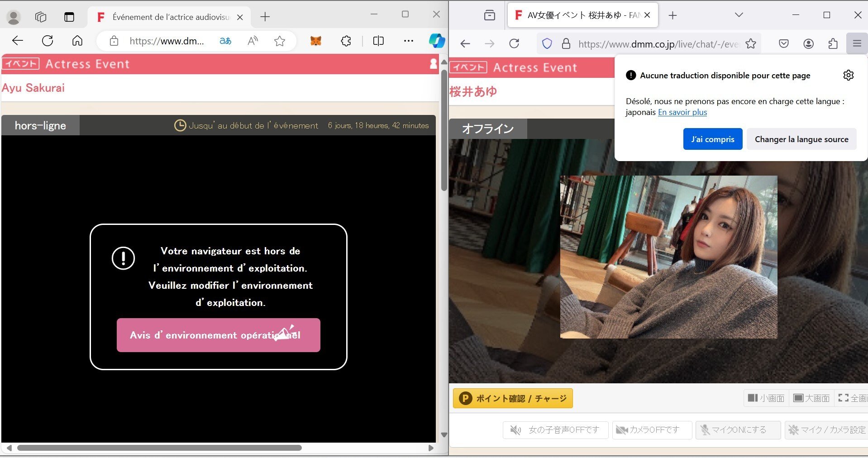Screen dimensions: 868x458
Task: Click the actress photo thumbnail
Action: click(x=668, y=257)
